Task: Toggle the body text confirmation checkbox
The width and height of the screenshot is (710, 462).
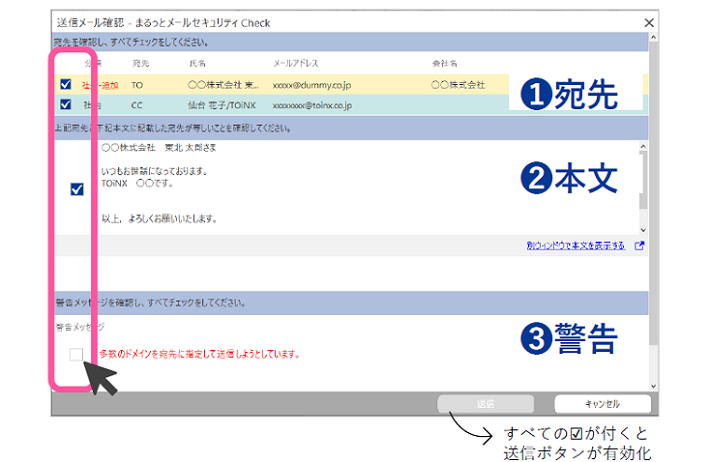Action: pos(78,189)
